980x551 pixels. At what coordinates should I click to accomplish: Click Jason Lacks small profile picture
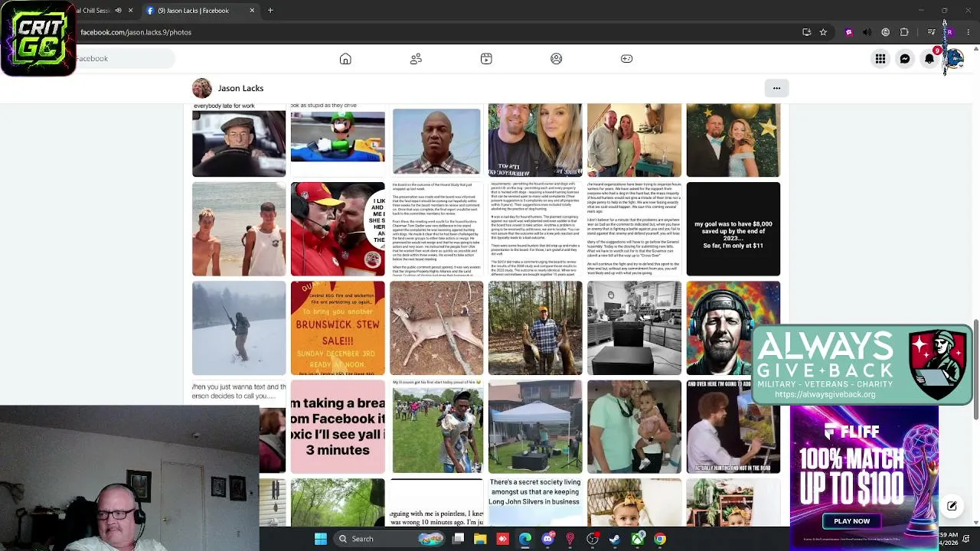202,88
